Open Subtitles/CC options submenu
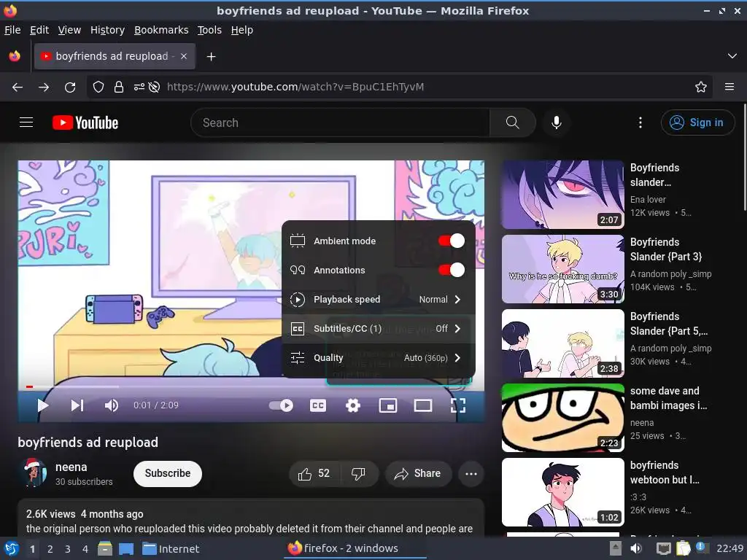 point(379,329)
